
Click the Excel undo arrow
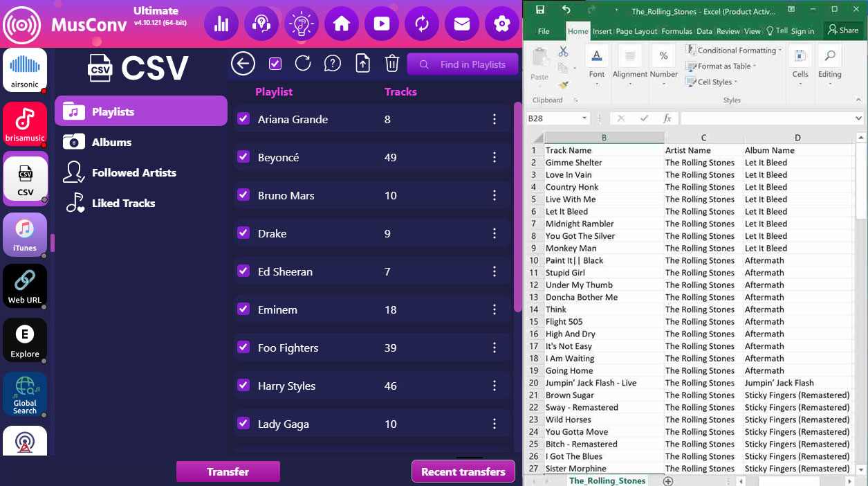(x=566, y=10)
